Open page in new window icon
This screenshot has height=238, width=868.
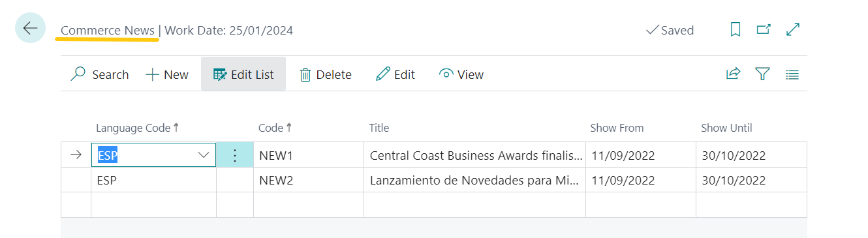(764, 29)
